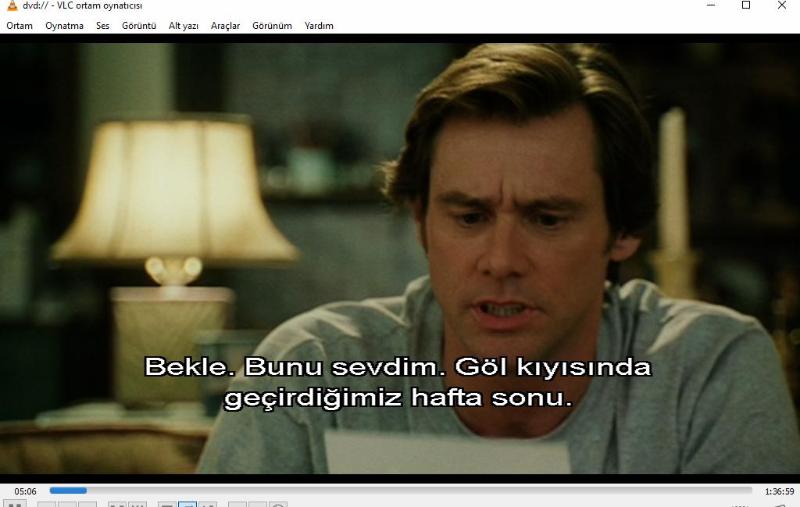Screen dimensions: 800x507
Task: Open the Görünüm menu
Action: pos(272,26)
